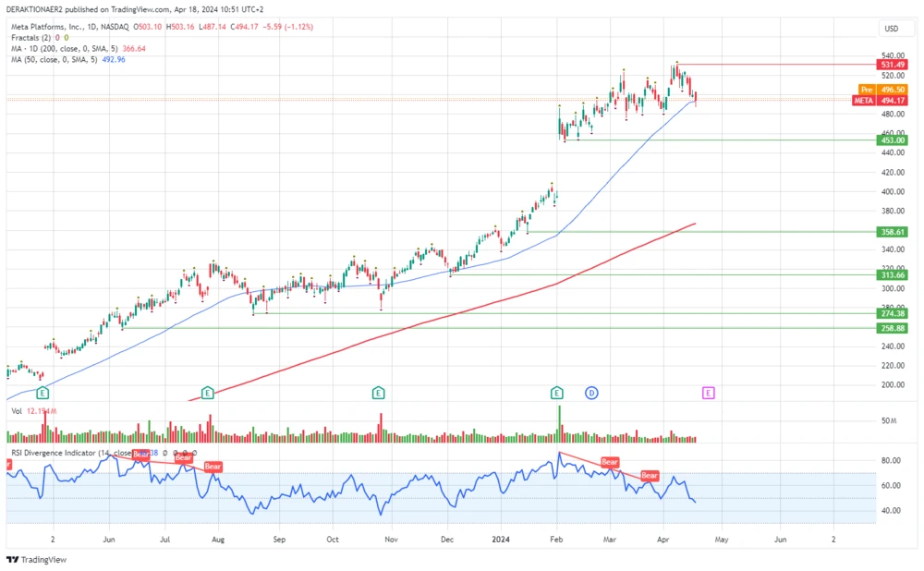Image resolution: width=924 pixels, height=571 pixels.
Task: Toggle visibility of the Fractals (2) indicator legend
Action: coord(32,38)
